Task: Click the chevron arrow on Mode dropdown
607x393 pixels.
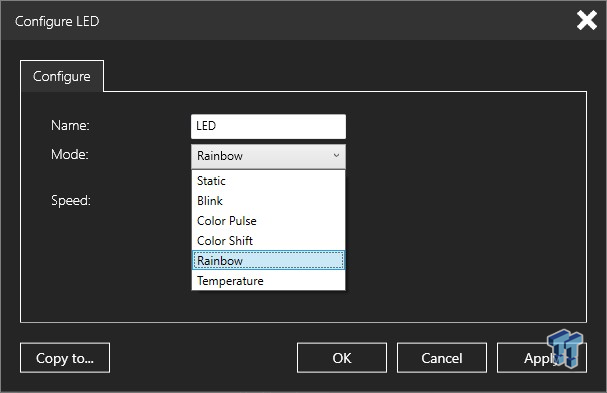Action: pyautogui.click(x=336, y=156)
